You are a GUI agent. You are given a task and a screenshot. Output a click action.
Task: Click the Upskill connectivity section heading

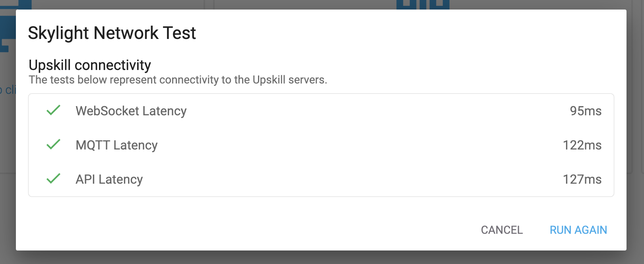[x=90, y=65]
